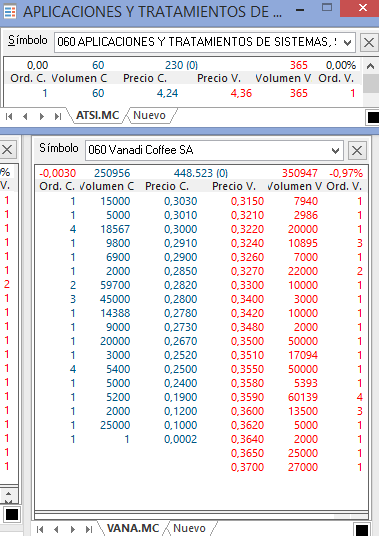Image resolution: width=379 pixels, height=536 pixels.
Task: Click the scroll up arrow in ATSI panel
Action: tap(371, 66)
